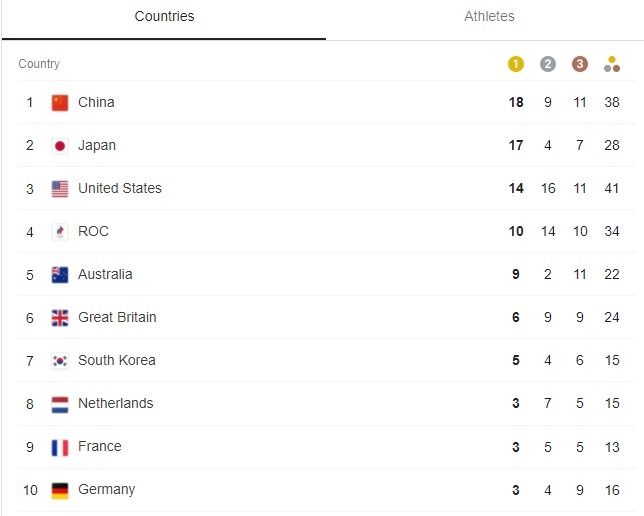The width and height of the screenshot is (644, 516).
Task: Click the Australia flag icon
Action: 60,275
